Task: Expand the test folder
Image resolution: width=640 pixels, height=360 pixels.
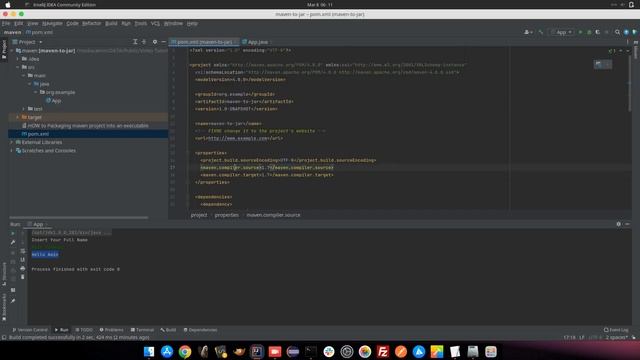Action: tap(24, 109)
